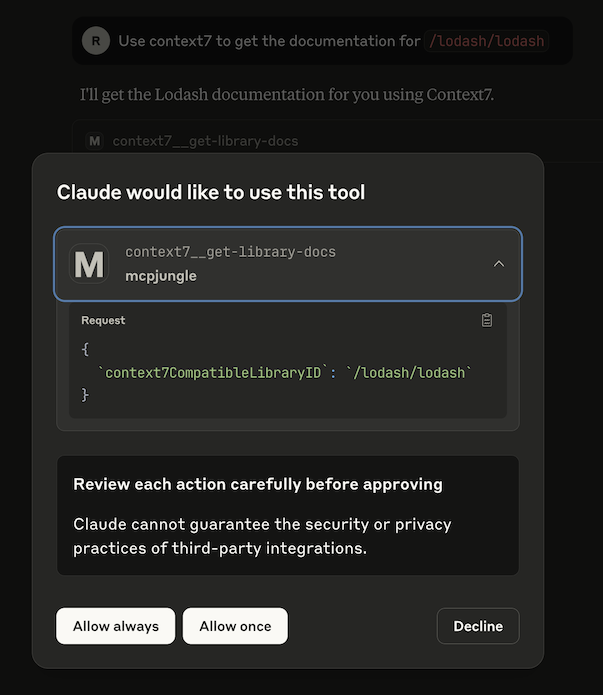Screen dimensions: 603x695
Task: Click the "Review each action carefully" heading
Action: tap(257, 484)
